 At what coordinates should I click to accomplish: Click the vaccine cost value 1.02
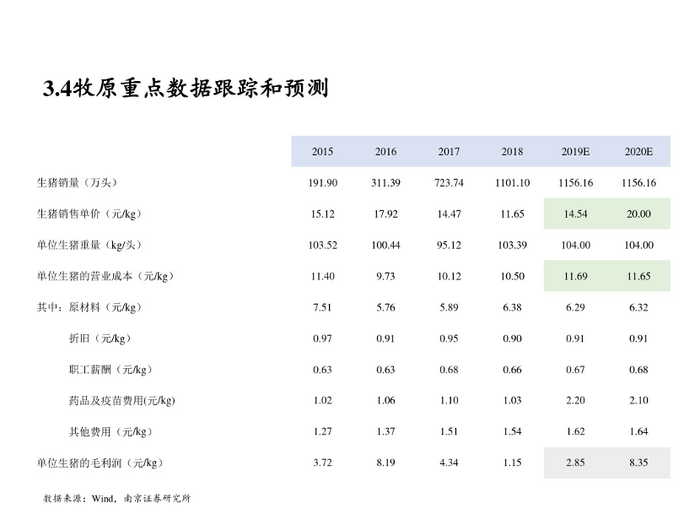[x=322, y=400]
